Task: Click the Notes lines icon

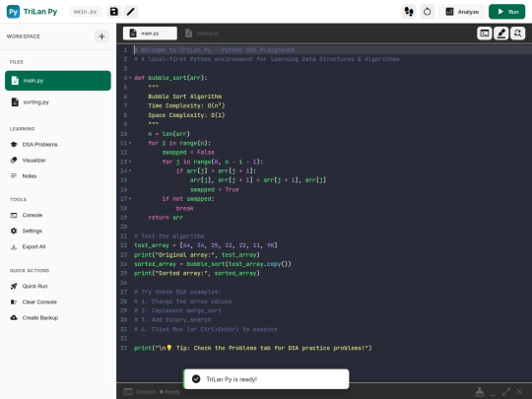Action: point(14,175)
